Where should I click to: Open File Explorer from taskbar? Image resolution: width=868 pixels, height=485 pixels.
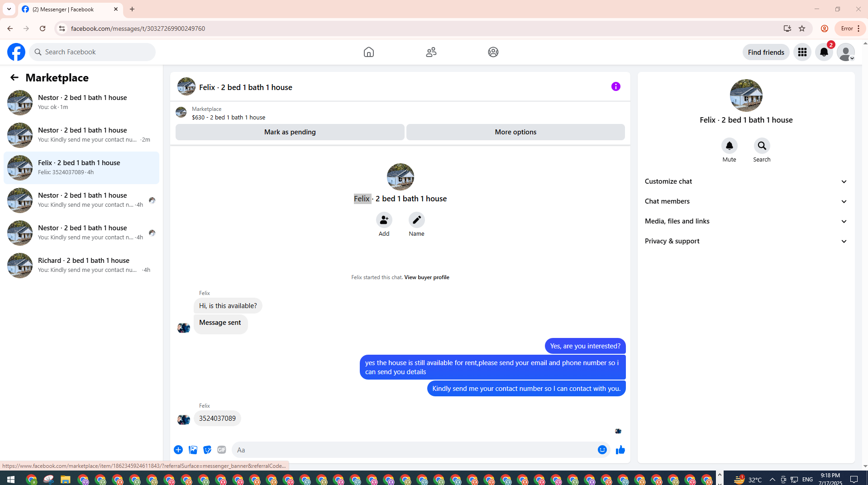coord(66,479)
